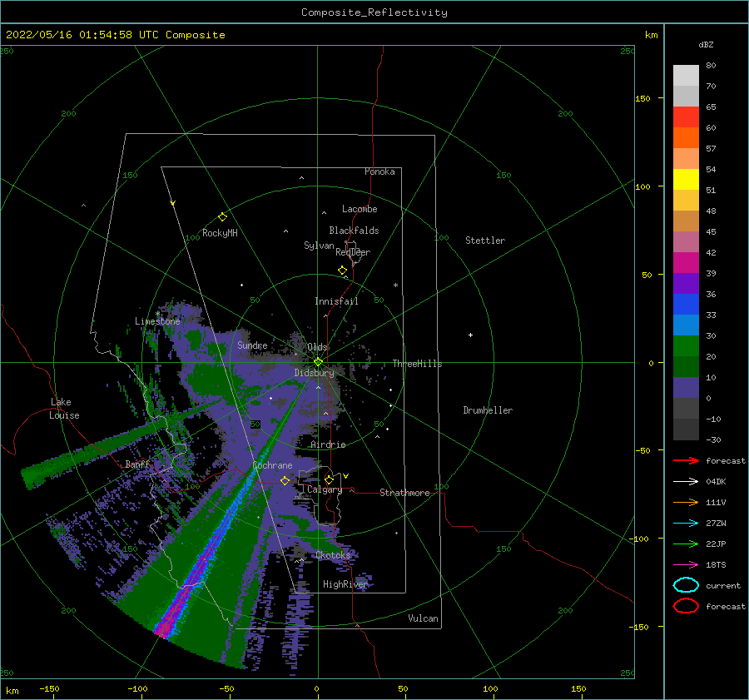This screenshot has width=749, height=700.
Task: Click the Sundre town label
Action: coord(252,345)
